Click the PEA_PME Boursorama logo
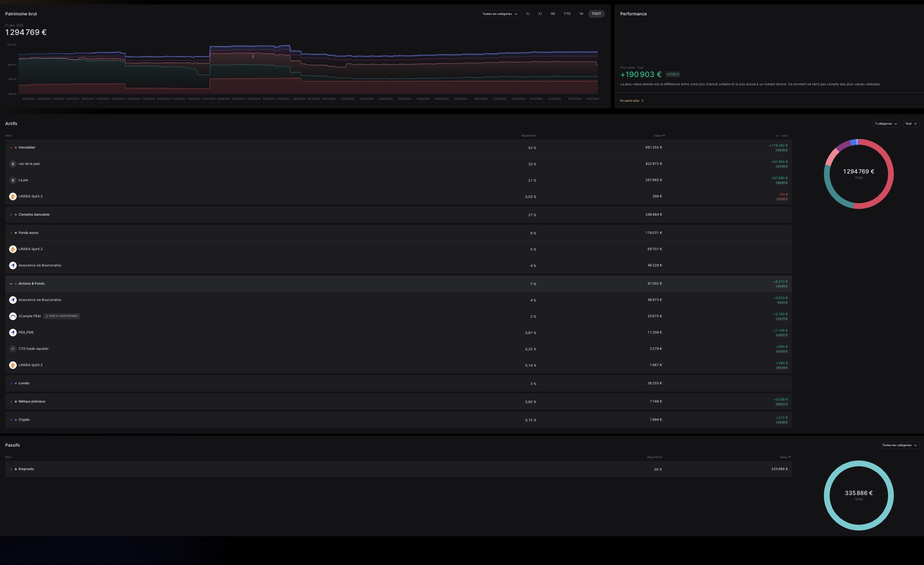 13,333
